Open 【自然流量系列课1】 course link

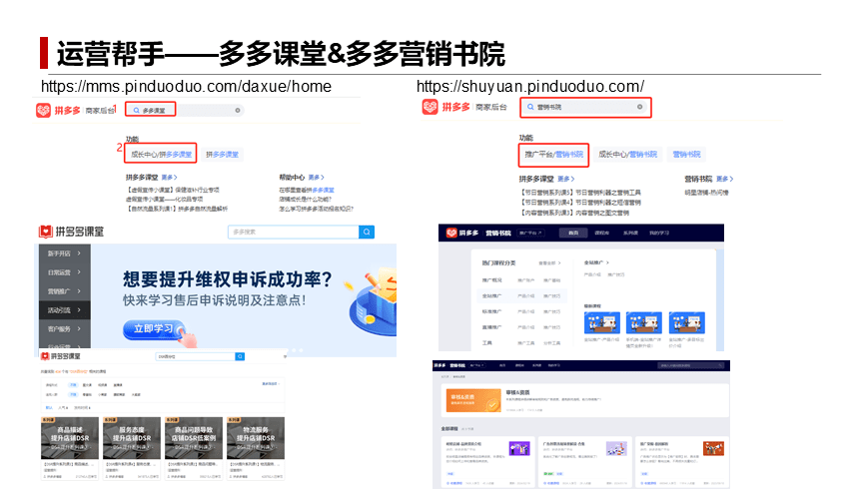[x=177, y=209]
